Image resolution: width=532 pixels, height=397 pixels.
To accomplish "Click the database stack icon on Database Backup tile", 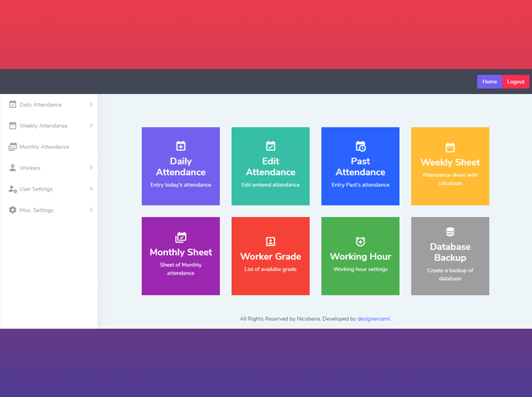I will (450, 232).
